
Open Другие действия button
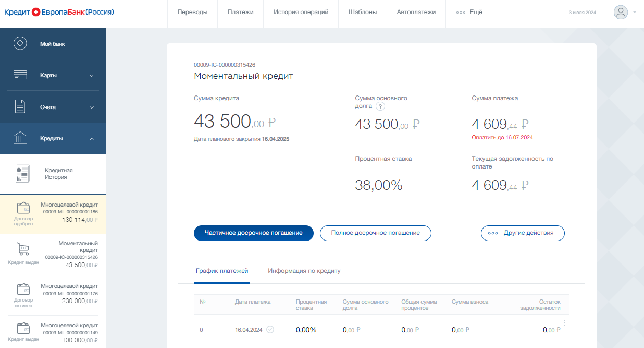point(523,233)
